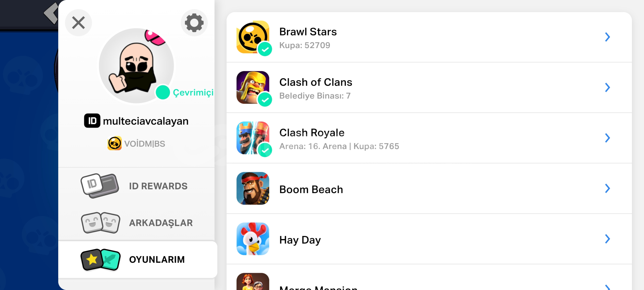644x290 pixels.
Task: Click the green Çevrimiçi online status indicator
Action: (x=163, y=92)
